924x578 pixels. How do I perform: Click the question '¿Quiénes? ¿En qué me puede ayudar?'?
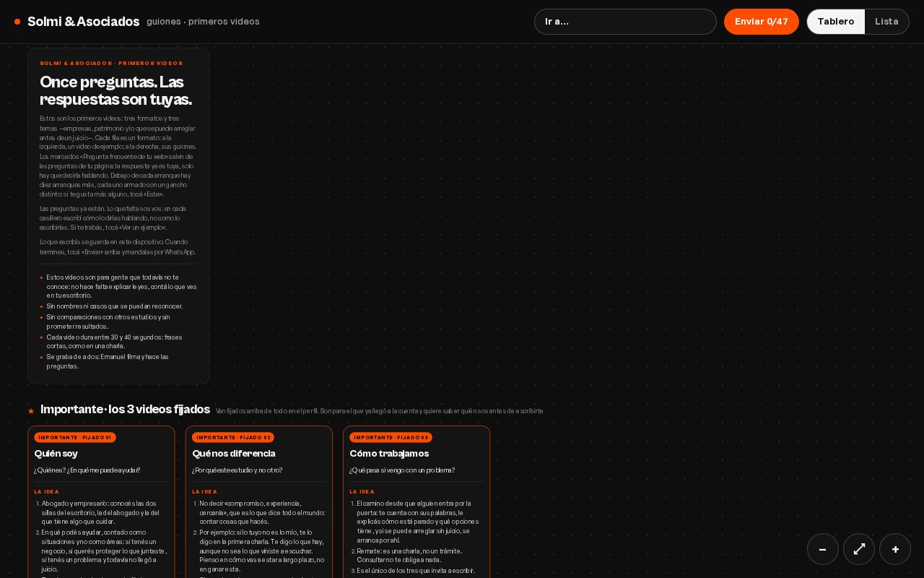point(87,470)
